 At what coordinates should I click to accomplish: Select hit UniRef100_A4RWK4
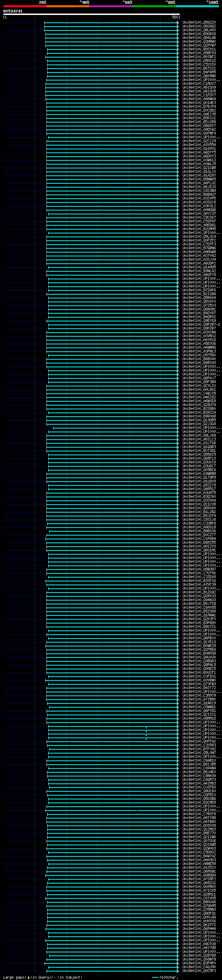[x=199, y=99]
